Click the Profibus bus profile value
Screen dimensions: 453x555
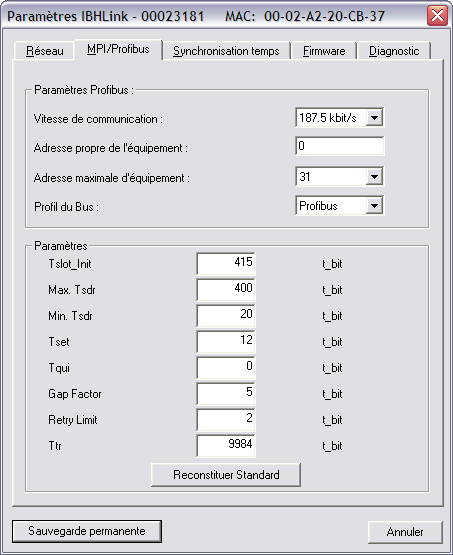click(x=318, y=206)
